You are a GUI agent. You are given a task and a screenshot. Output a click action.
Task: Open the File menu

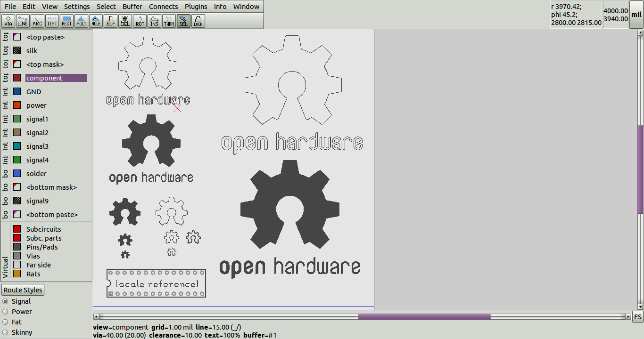[x=10, y=7]
